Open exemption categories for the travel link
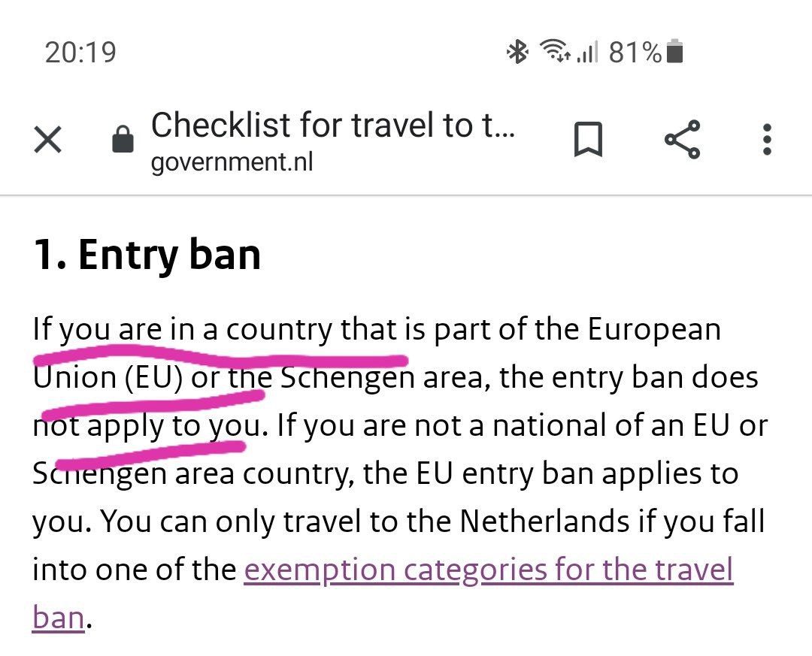The height and width of the screenshot is (656, 812). (489, 570)
